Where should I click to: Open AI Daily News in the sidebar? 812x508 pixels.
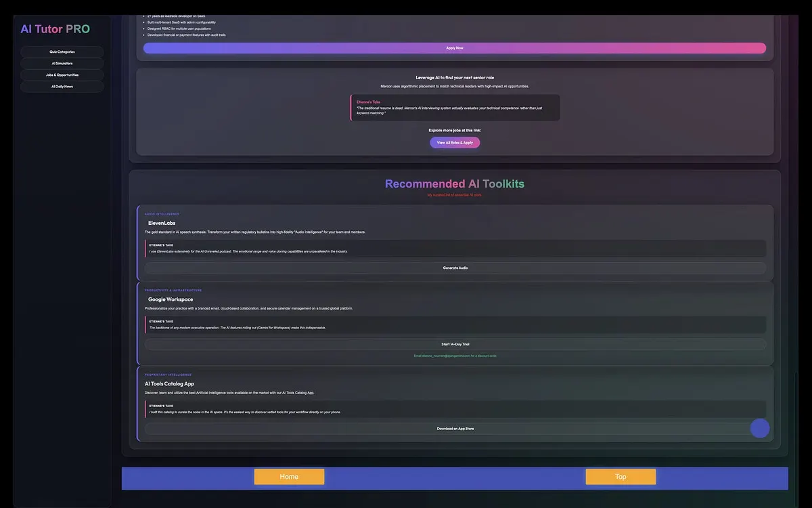(x=62, y=86)
